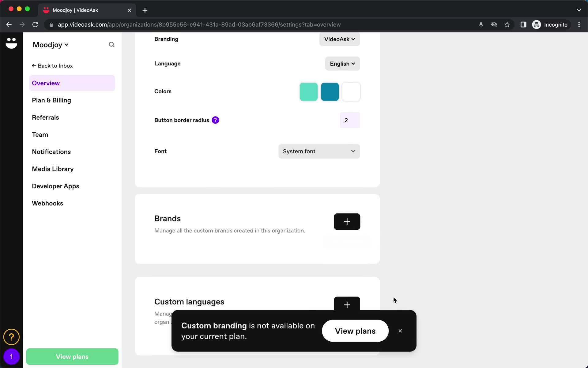This screenshot has height=368, width=588.
Task: Select the teal color swatch
Action: coord(329,92)
